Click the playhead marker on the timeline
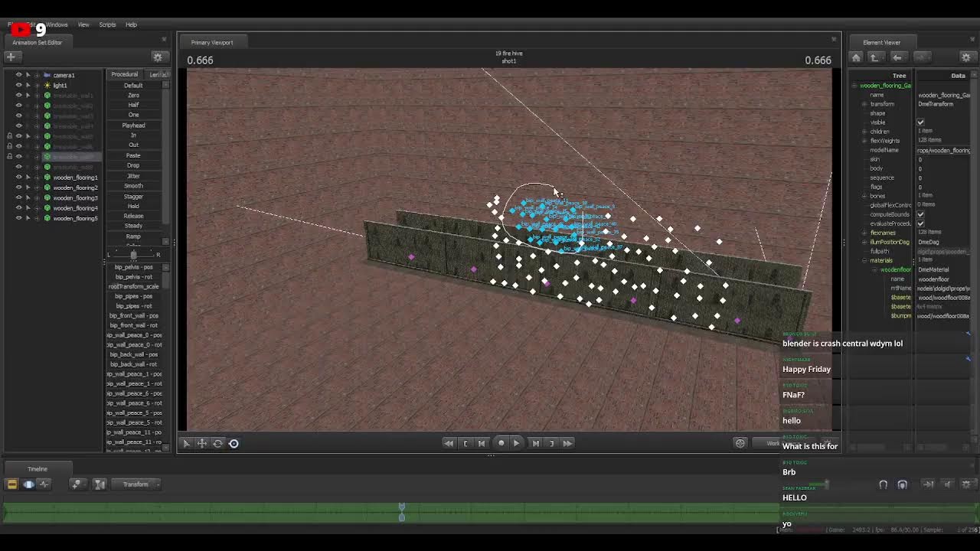Image resolution: width=980 pixels, height=551 pixels. point(402,511)
